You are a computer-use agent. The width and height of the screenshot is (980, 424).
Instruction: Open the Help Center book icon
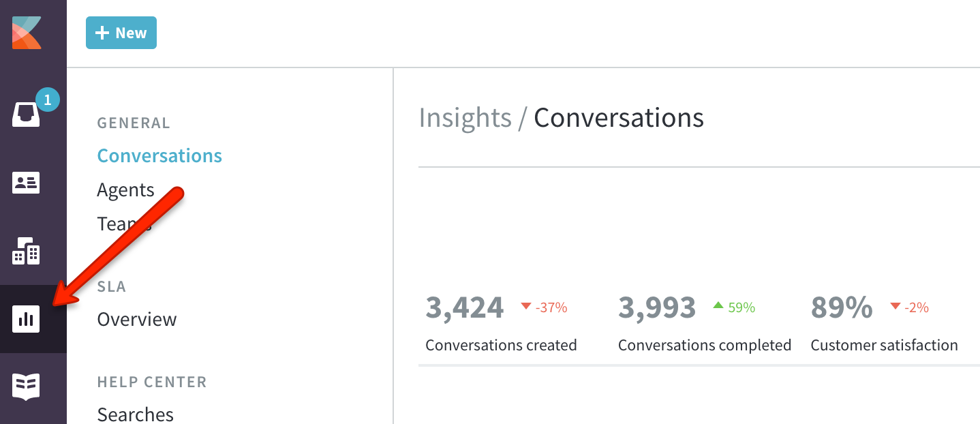click(27, 387)
